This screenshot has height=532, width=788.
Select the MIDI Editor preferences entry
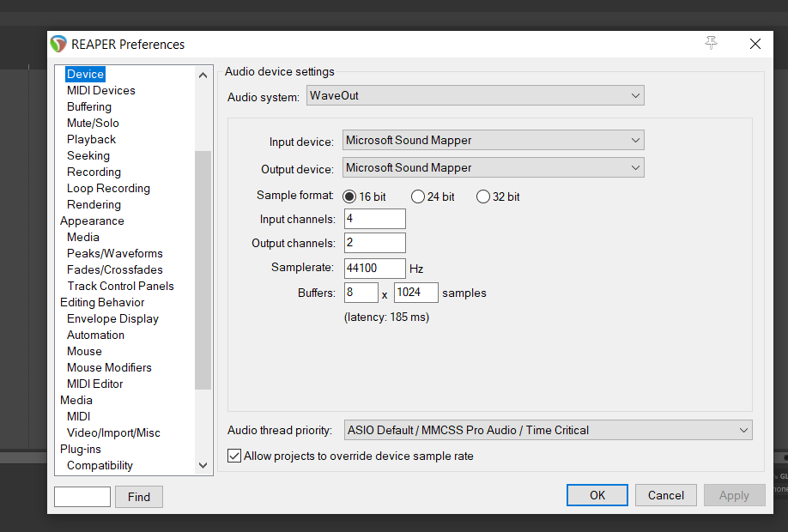pos(94,384)
